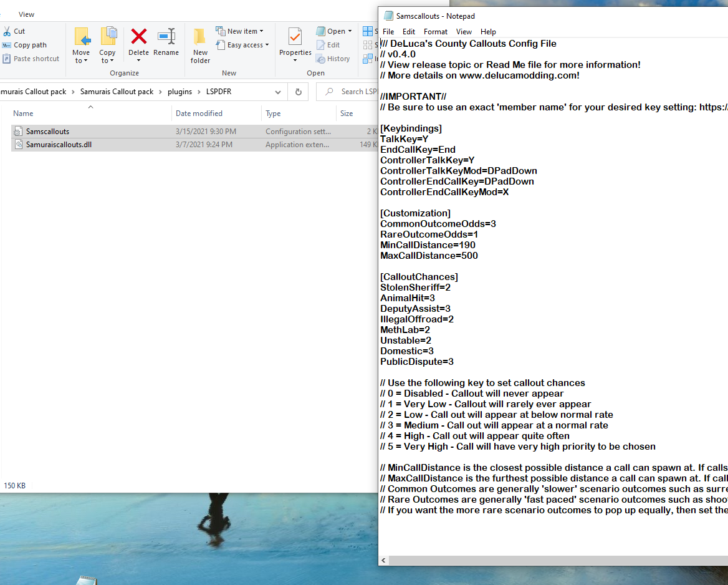Screen dimensions: 728x585
Task: Click the [Customization] section header line
Action: tap(416, 213)
